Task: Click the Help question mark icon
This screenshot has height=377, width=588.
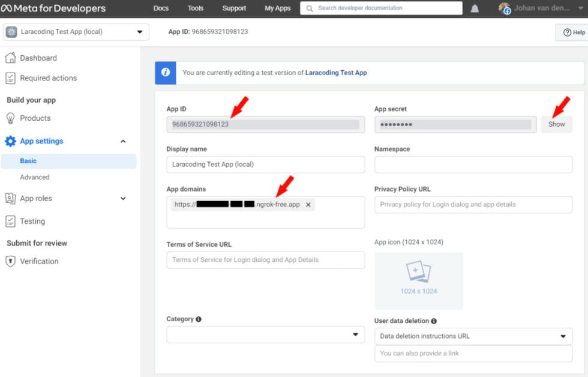Action: 568,32
